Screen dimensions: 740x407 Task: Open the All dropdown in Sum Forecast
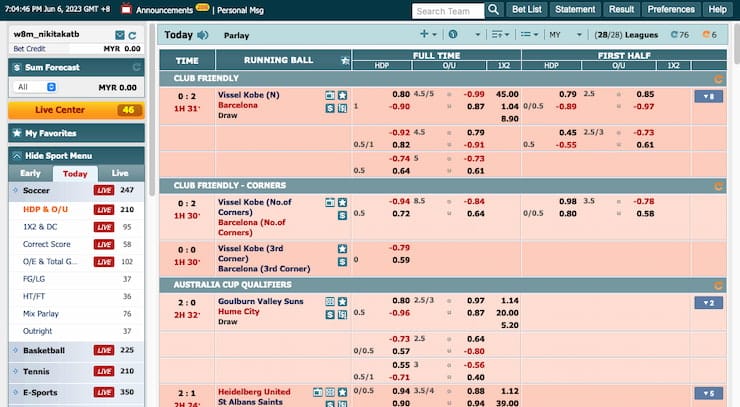point(35,87)
